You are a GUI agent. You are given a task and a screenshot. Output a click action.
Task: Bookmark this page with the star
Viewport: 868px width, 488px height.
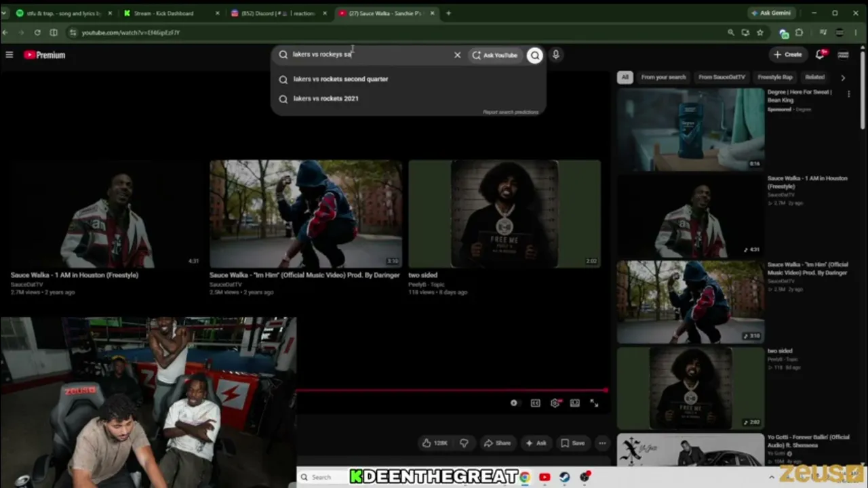(x=760, y=33)
